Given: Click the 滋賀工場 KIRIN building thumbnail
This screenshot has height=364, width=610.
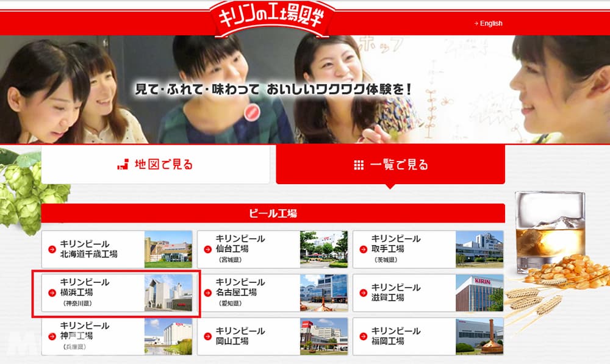Looking at the screenshot, I should click(x=479, y=293).
